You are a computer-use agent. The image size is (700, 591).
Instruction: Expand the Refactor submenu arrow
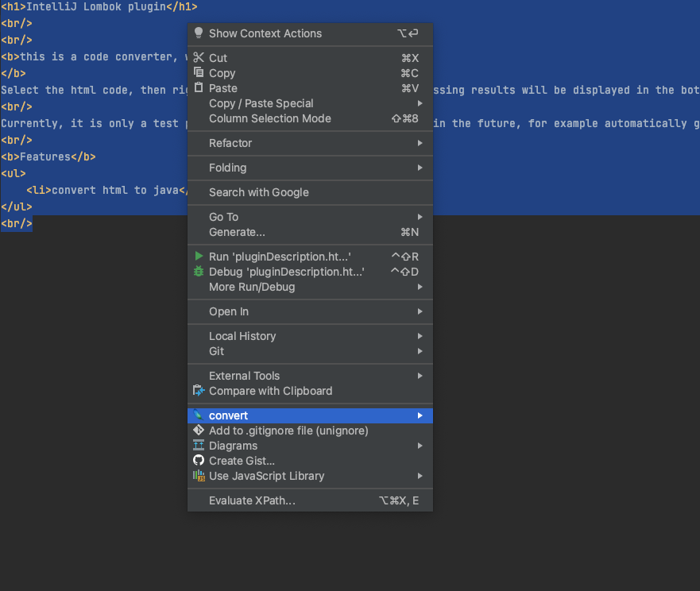(420, 143)
